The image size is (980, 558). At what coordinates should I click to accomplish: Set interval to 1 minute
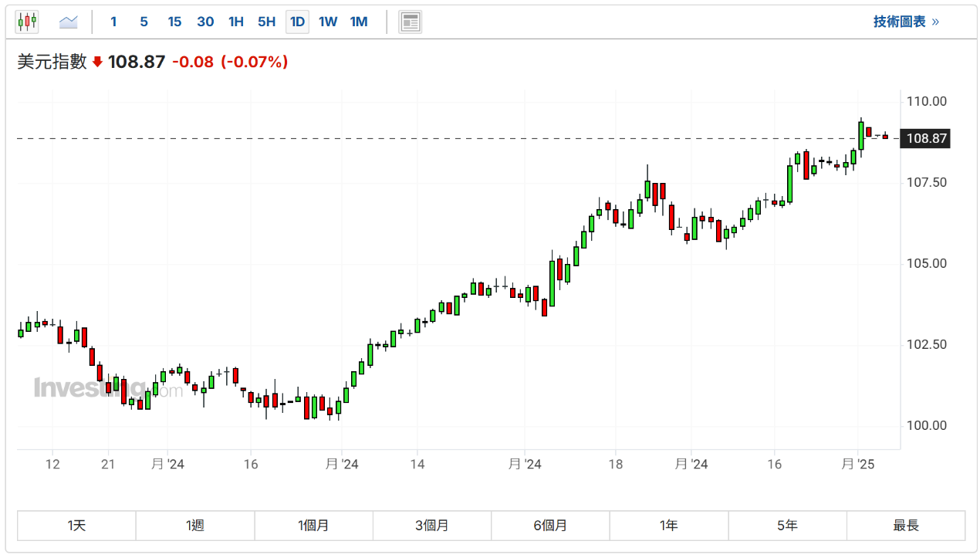point(113,22)
